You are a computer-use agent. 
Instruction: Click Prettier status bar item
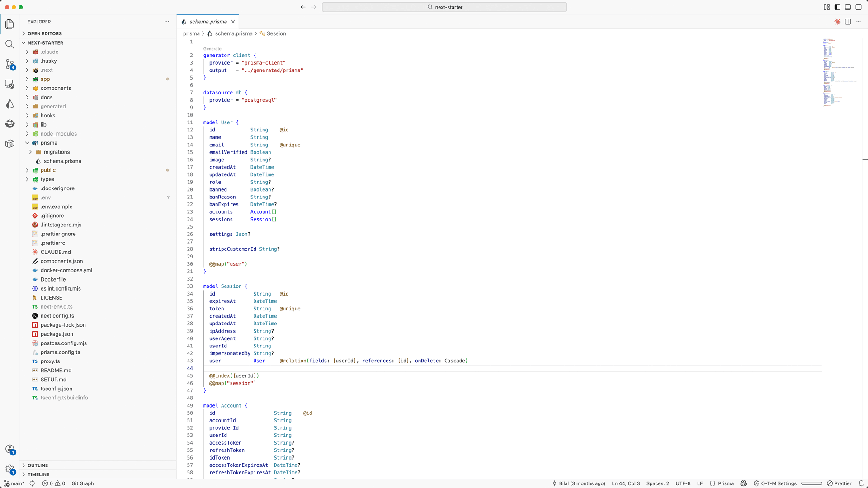point(839,483)
